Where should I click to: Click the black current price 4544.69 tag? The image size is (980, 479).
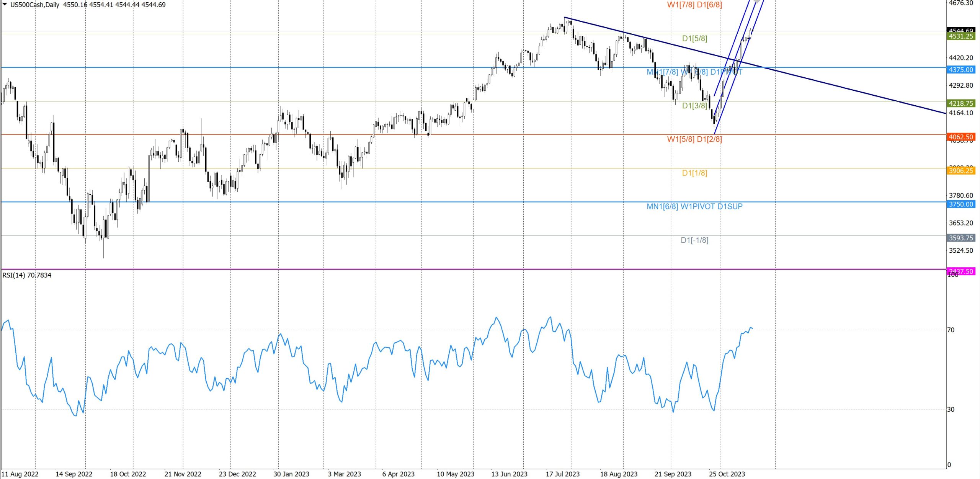tap(960, 29)
